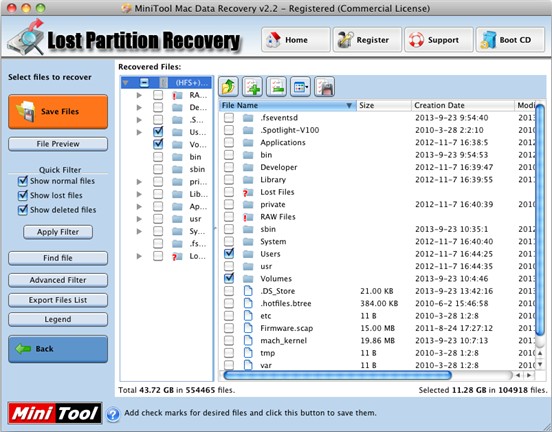Expand the Lib... tree folder
Screen dimensions: 552x432
(x=139, y=194)
